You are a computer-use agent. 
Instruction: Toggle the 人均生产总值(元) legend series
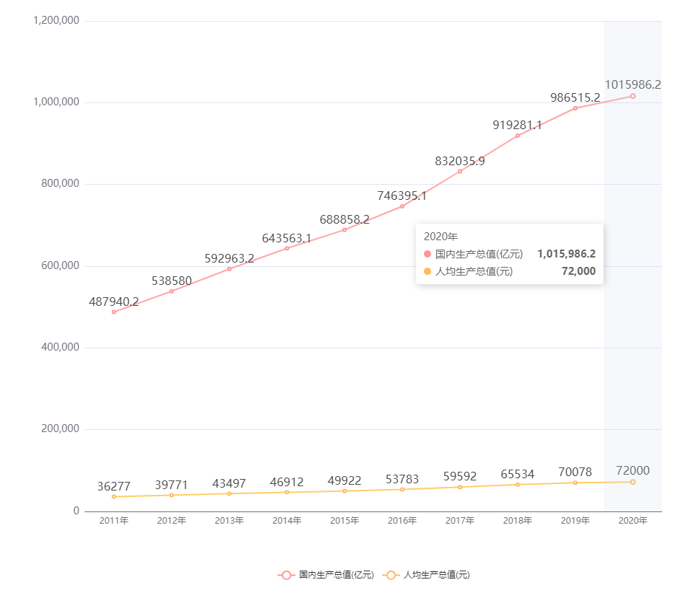(x=425, y=575)
